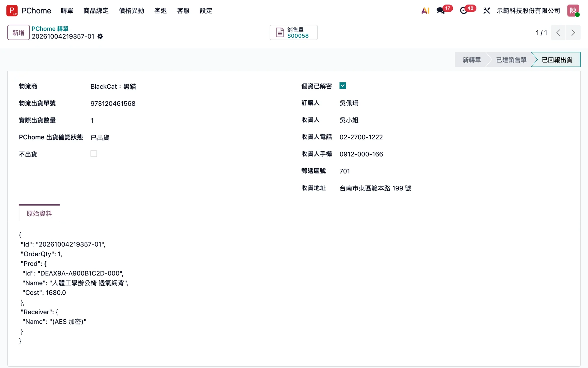Viewport: 588px width, 368px height.
Task: Go to previous record arrow
Action: tap(558, 32)
